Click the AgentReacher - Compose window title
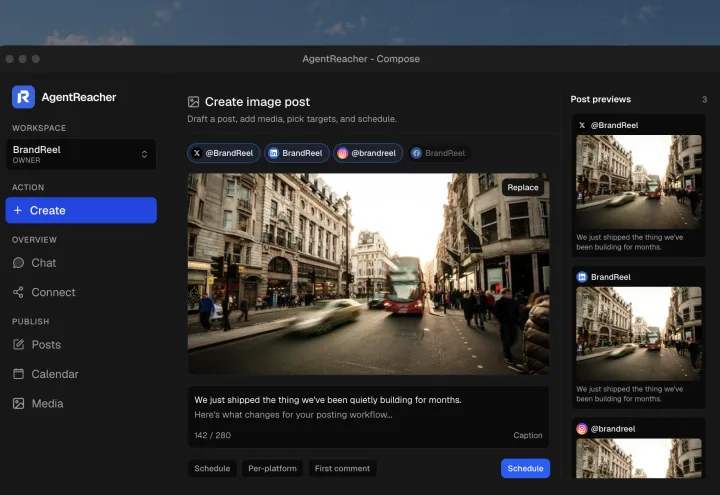Viewport: 720px width, 495px height. 361,59
